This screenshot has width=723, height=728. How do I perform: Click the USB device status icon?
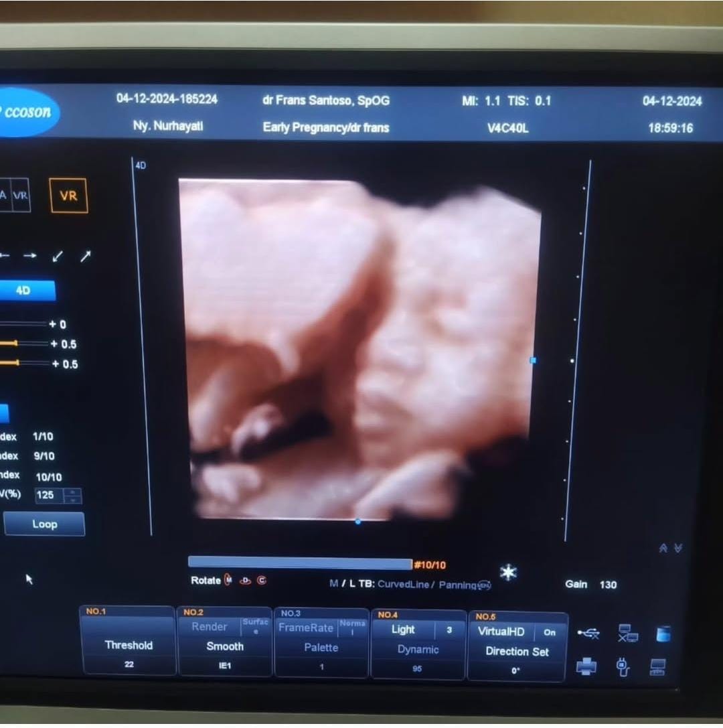point(588,633)
